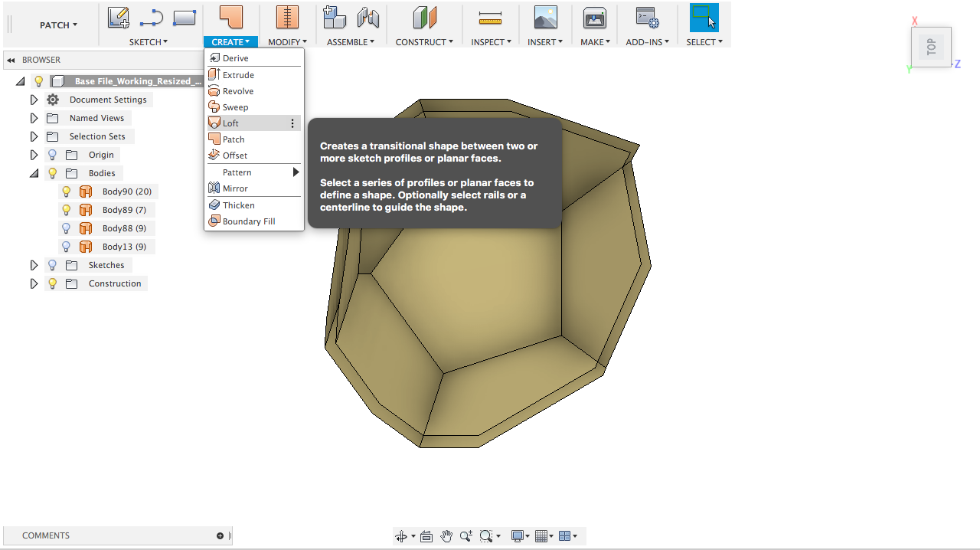Select Body90 (20) in browser
Image resolution: width=980 pixels, height=550 pixels.
tap(127, 192)
